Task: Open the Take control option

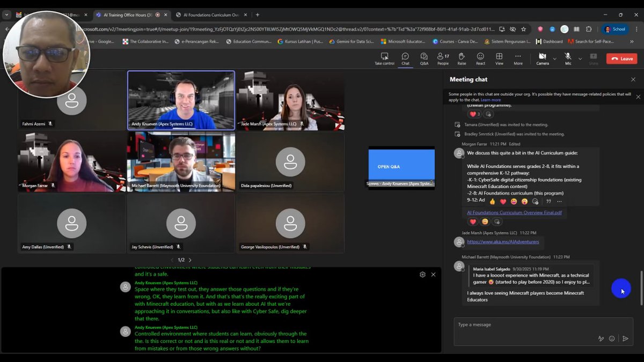Action: (384, 59)
